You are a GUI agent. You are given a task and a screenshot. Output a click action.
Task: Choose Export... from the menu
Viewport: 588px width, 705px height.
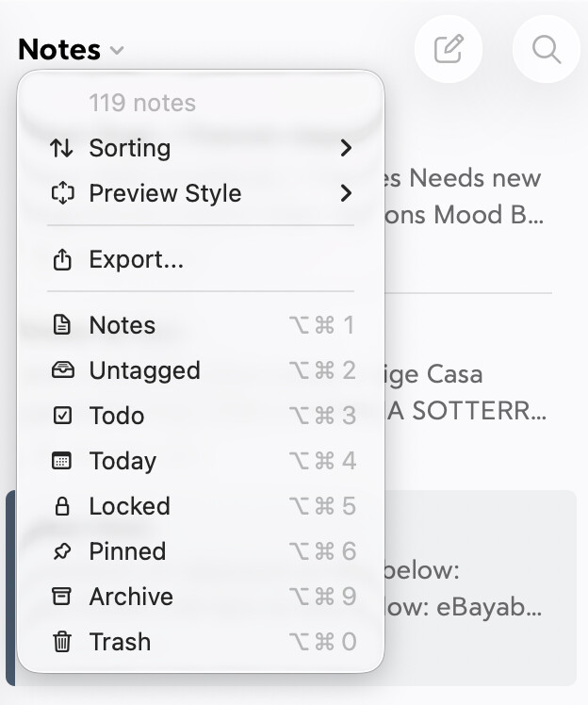click(136, 260)
